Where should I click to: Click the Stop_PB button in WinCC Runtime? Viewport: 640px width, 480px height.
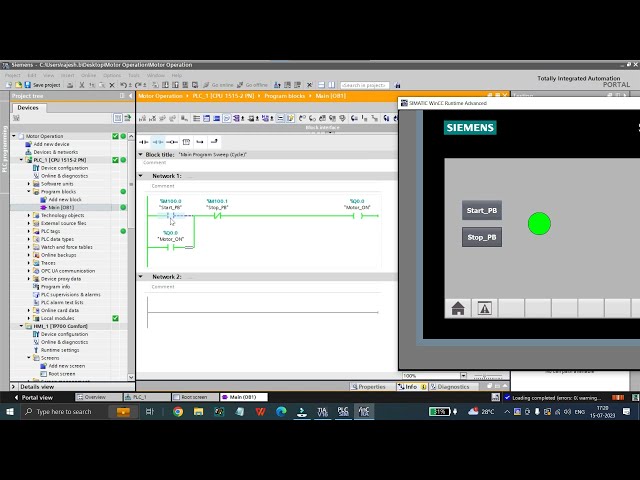click(x=482, y=237)
